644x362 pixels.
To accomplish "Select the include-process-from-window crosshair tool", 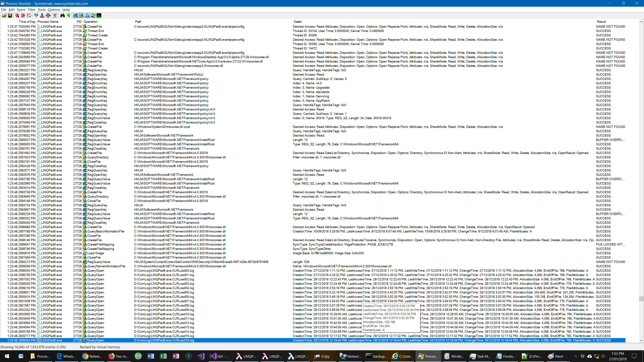I will pos(48,15).
